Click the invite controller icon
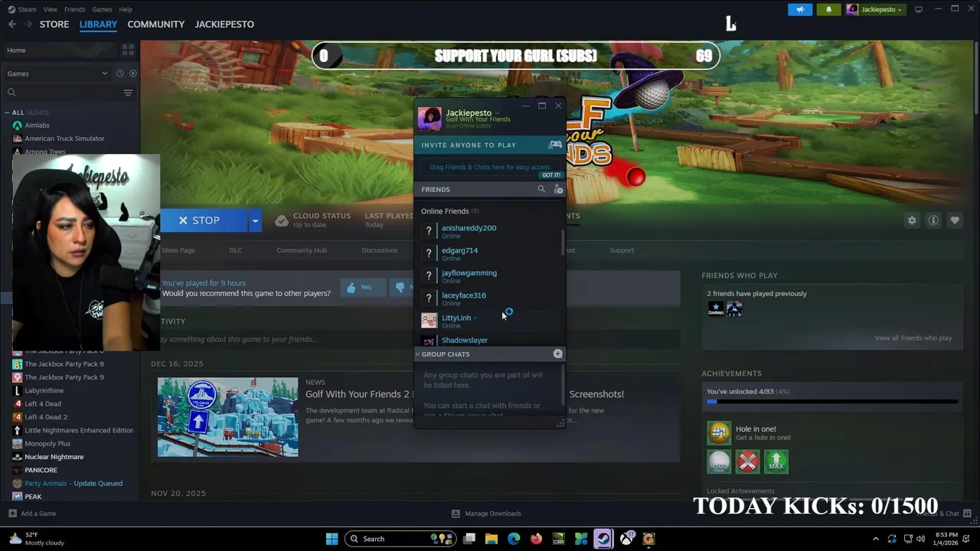The height and width of the screenshot is (551, 980). [555, 145]
